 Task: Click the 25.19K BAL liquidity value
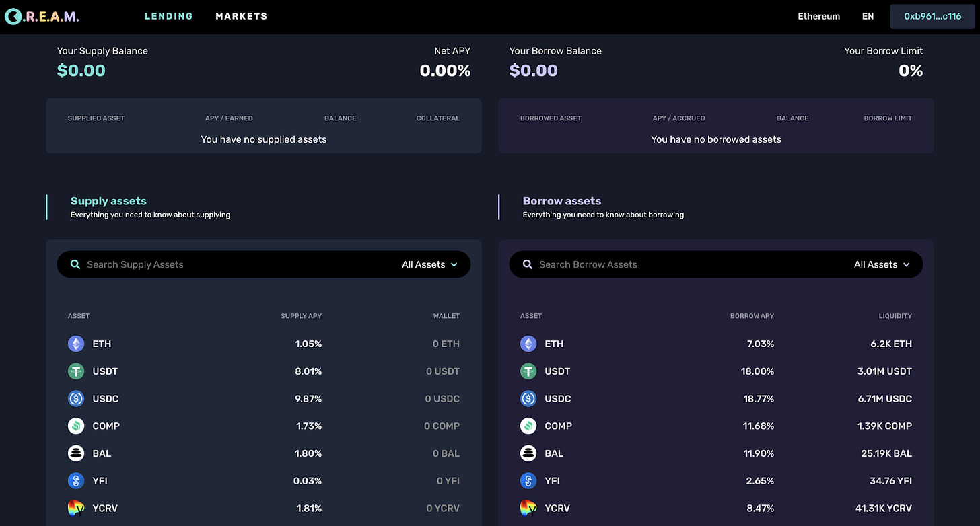pos(886,453)
